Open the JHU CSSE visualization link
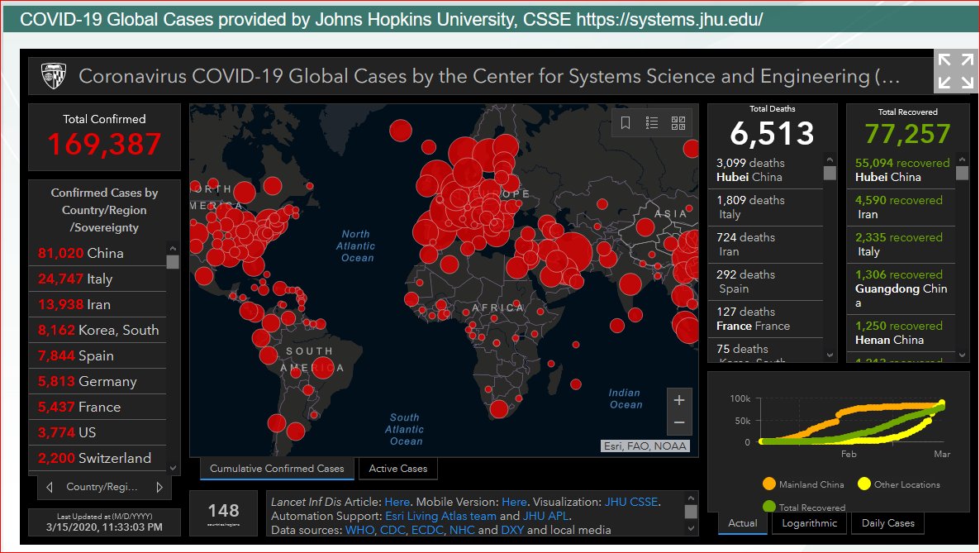980x553 pixels. [x=631, y=502]
